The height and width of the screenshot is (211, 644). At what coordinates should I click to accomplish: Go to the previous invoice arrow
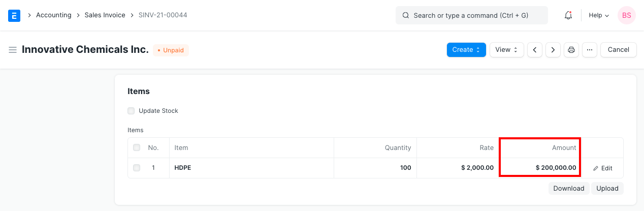(x=534, y=50)
